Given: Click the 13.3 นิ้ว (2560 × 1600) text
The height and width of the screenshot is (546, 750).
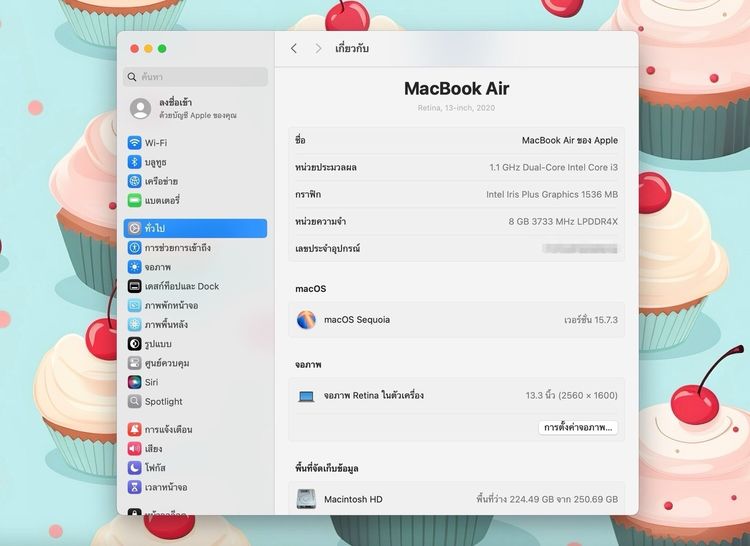Looking at the screenshot, I should (572, 395).
